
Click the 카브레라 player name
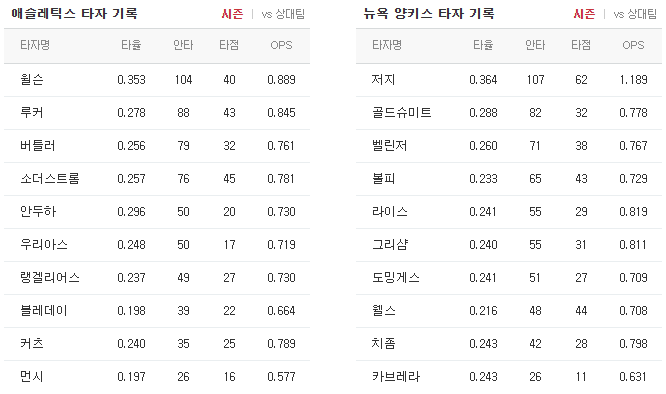[396, 377]
